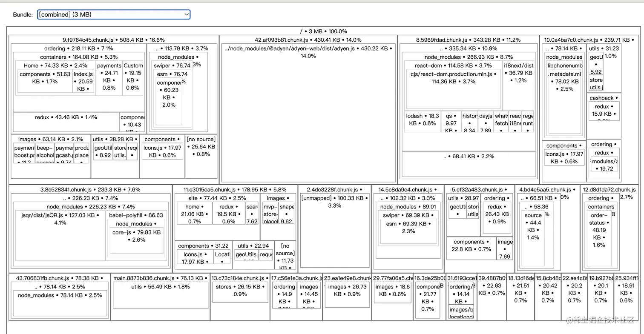The image size is (644, 334).
Task: Click the 13.c73c184e.chunk.js header
Action: click(241, 278)
